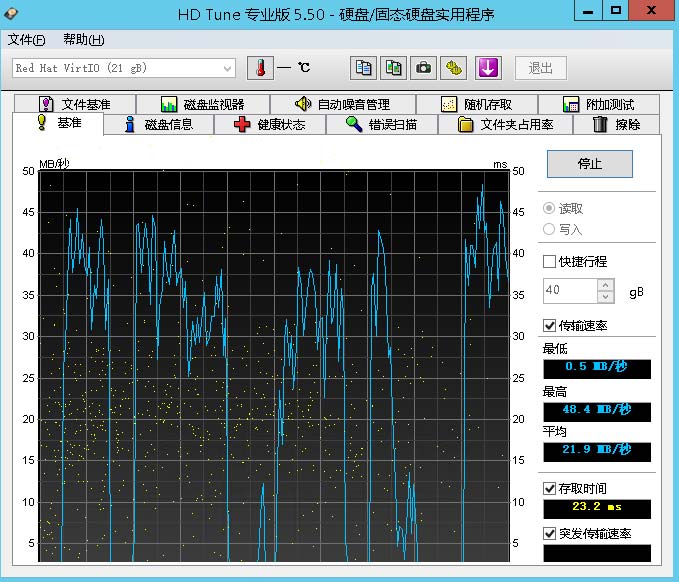Click the 退出 exit button

[x=540, y=68]
